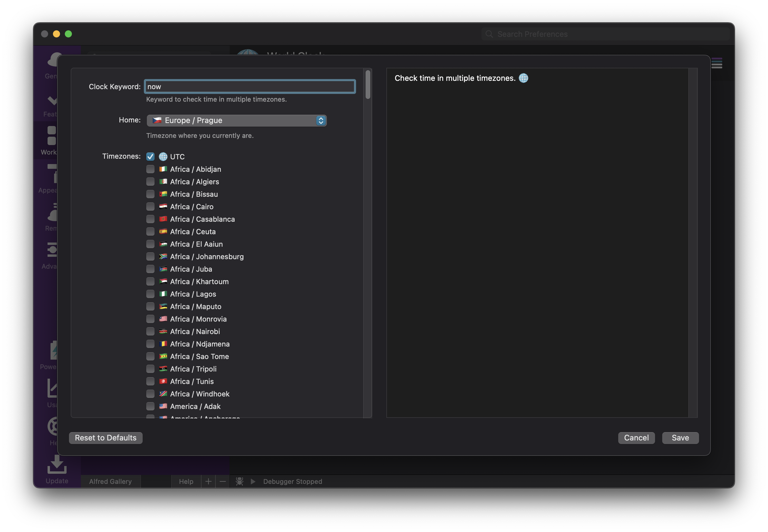Image resolution: width=768 pixels, height=532 pixels.
Task: Click the minus icon in the bottom bar
Action: point(223,481)
